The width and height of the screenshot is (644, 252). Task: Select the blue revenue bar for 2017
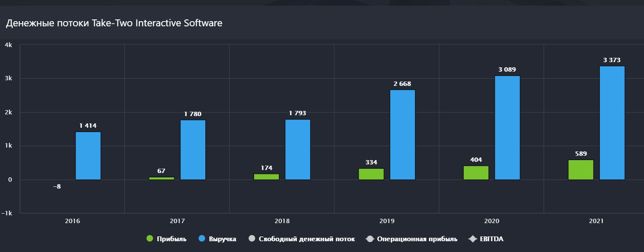[x=193, y=150]
